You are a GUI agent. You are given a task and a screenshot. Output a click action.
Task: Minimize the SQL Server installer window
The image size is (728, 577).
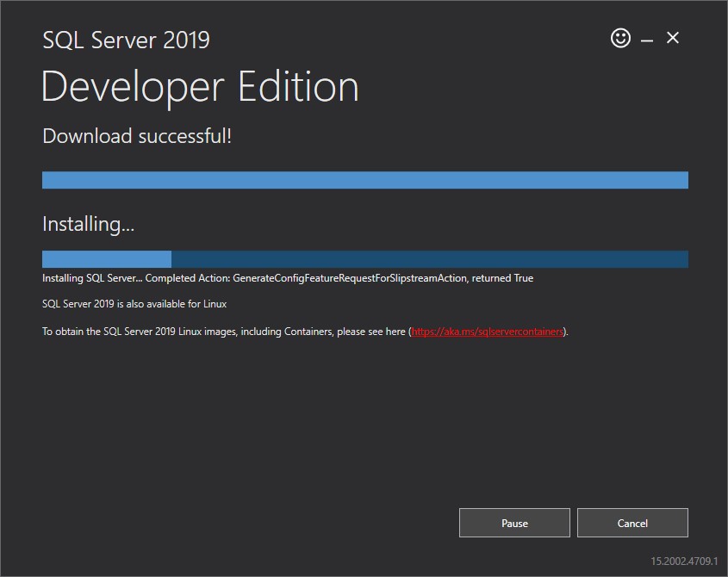click(645, 38)
